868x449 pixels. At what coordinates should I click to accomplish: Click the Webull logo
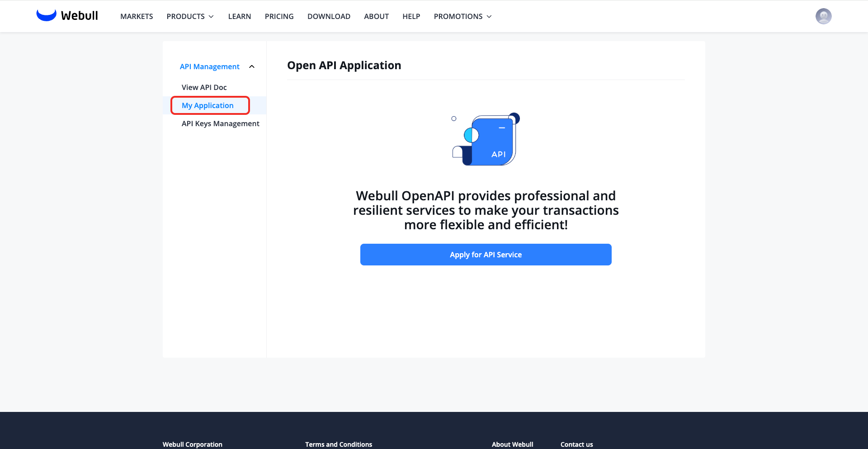(x=67, y=16)
